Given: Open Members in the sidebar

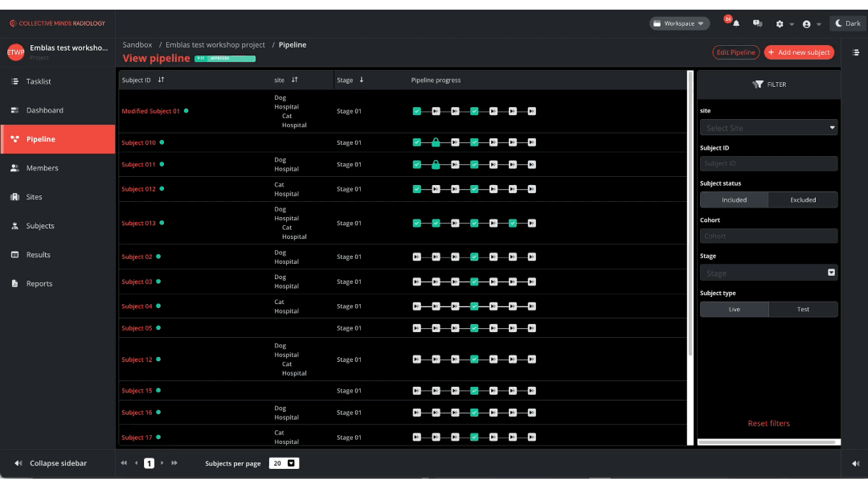Looking at the screenshot, I should pyautogui.click(x=42, y=168).
